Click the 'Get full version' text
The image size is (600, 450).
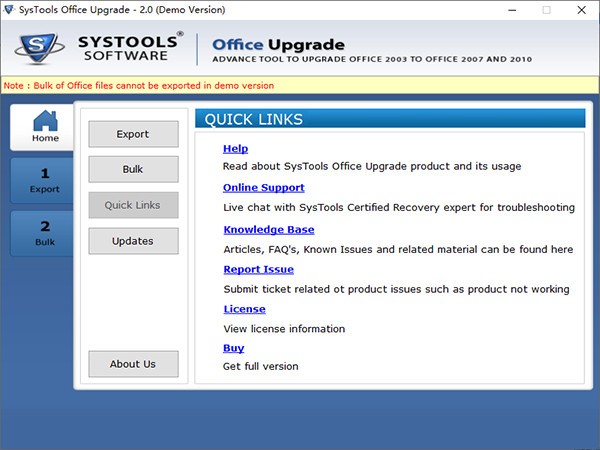[261, 366]
